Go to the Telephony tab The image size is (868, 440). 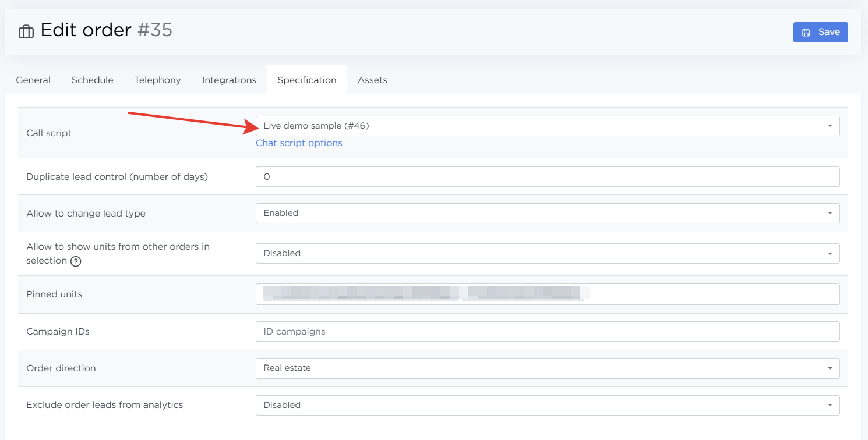[157, 80]
